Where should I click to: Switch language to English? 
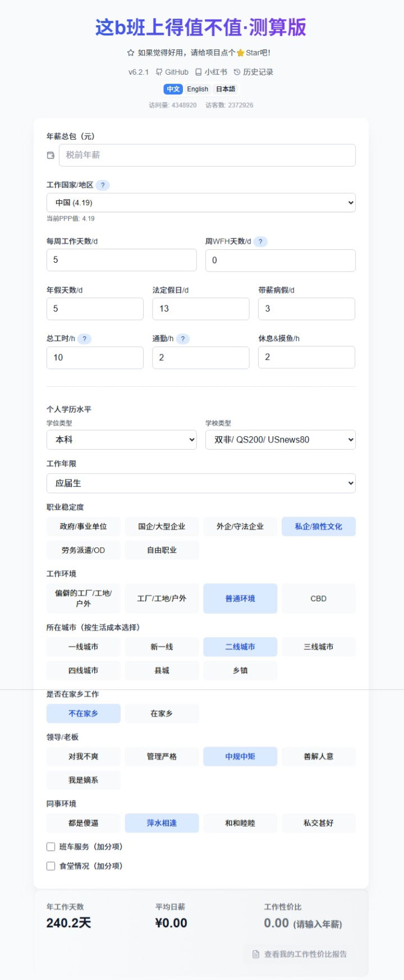[x=198, y=89]
